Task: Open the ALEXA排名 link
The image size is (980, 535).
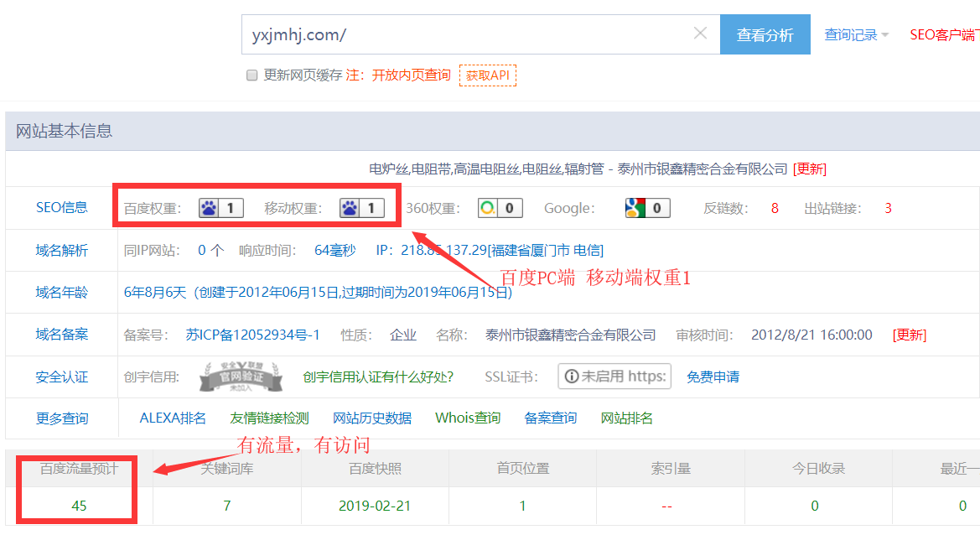Action: coord(173,418)
